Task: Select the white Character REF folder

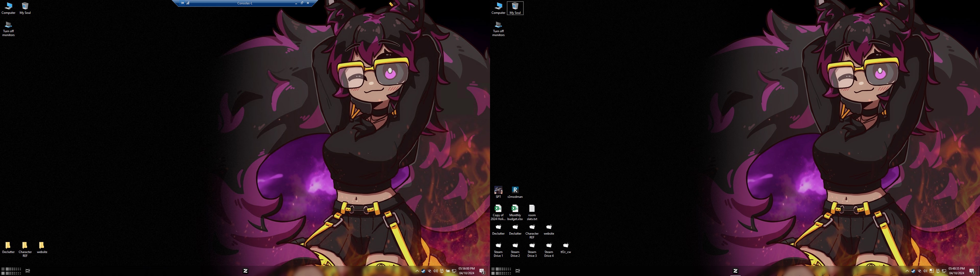Action: (x=532, y=231)
